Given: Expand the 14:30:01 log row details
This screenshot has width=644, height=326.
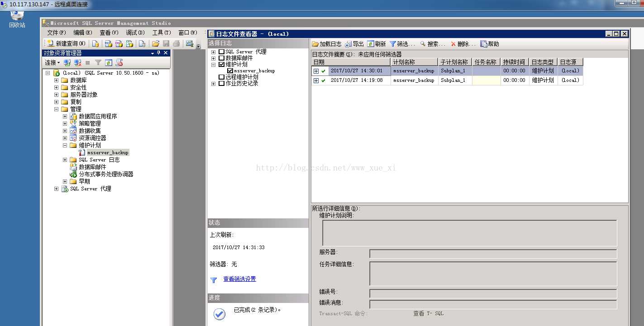Looking at the screenshot, I should (316, 71).
